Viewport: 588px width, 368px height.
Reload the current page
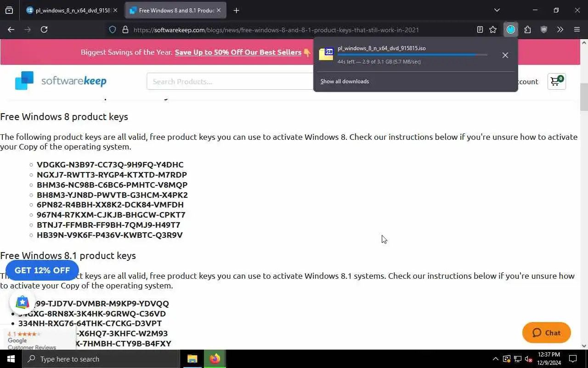tap(44, 29)
